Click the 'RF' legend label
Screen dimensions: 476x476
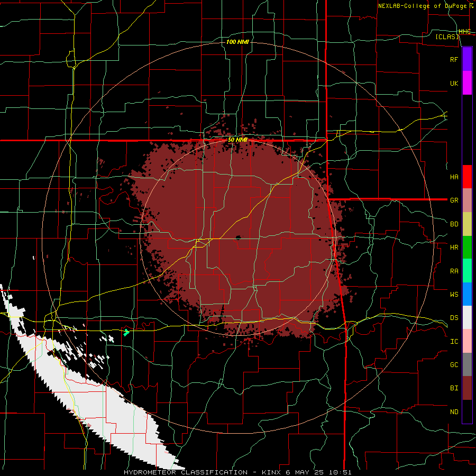tap(454, 59)
